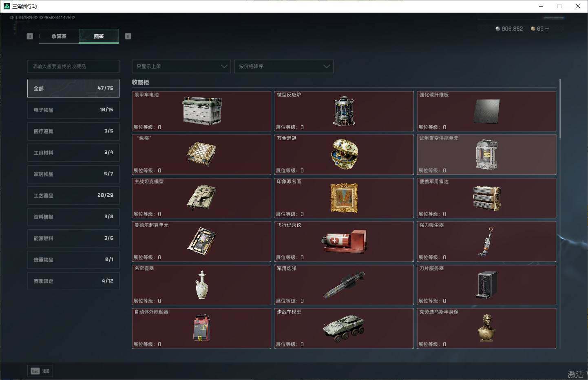Filter by 医疗道具 category
This screenshot has width=588, height=380.
73,131
